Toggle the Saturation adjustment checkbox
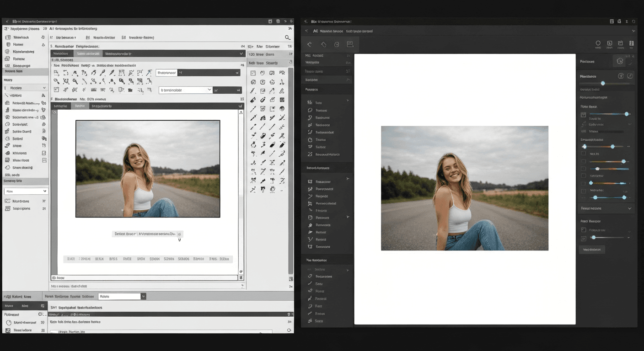This screenshot has width=644, height=351. click(584, 176)
